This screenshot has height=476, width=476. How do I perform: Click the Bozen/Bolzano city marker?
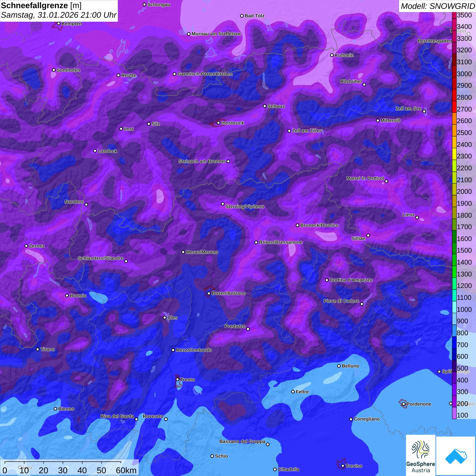[209, 293]
